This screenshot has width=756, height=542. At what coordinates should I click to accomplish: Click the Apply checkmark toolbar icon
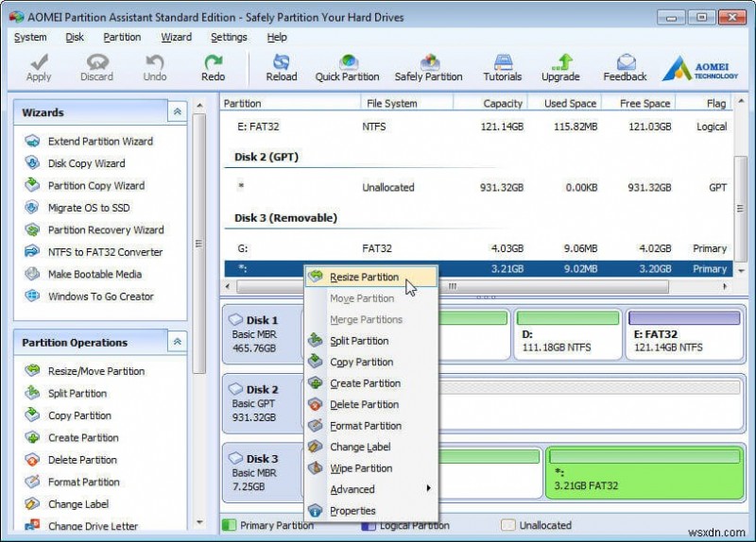click(x=39, y=67)
